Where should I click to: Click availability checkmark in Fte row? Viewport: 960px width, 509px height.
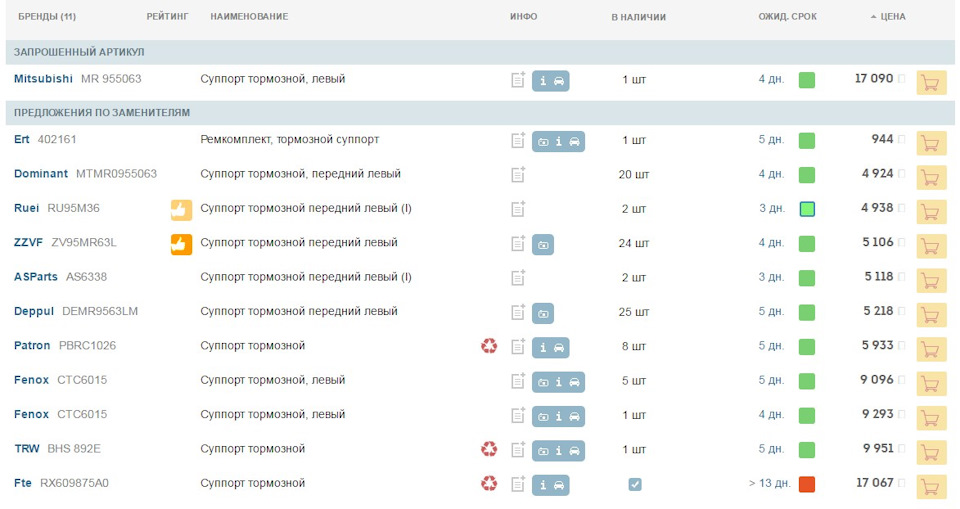tap(635, 484)
